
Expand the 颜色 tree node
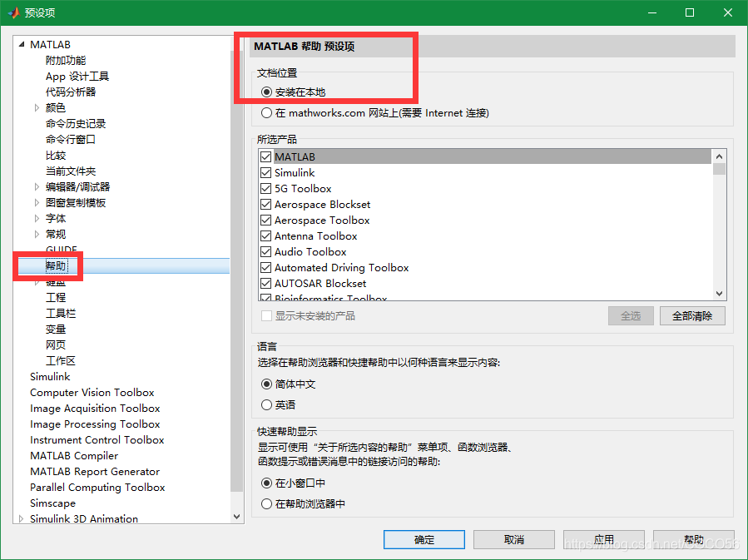37,108
